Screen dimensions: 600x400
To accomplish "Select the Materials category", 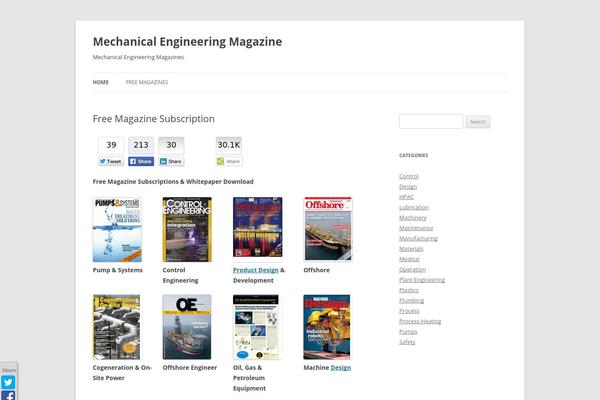I will (411, 249).
